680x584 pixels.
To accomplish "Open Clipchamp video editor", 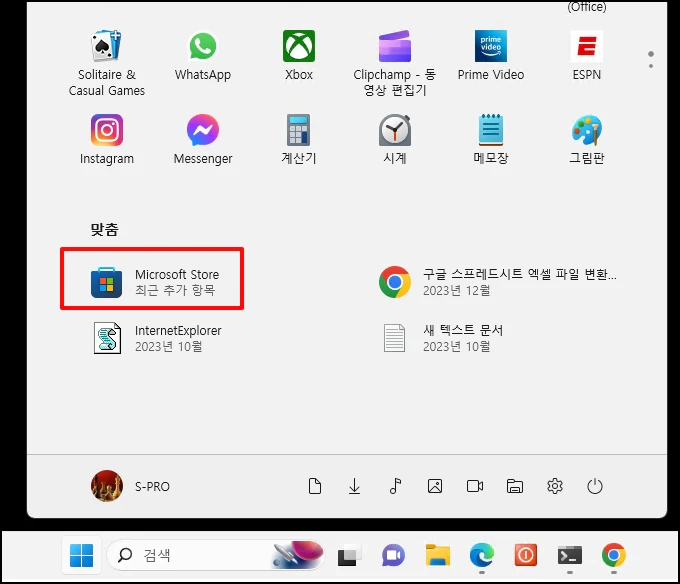I will click(x=395, y=63).
